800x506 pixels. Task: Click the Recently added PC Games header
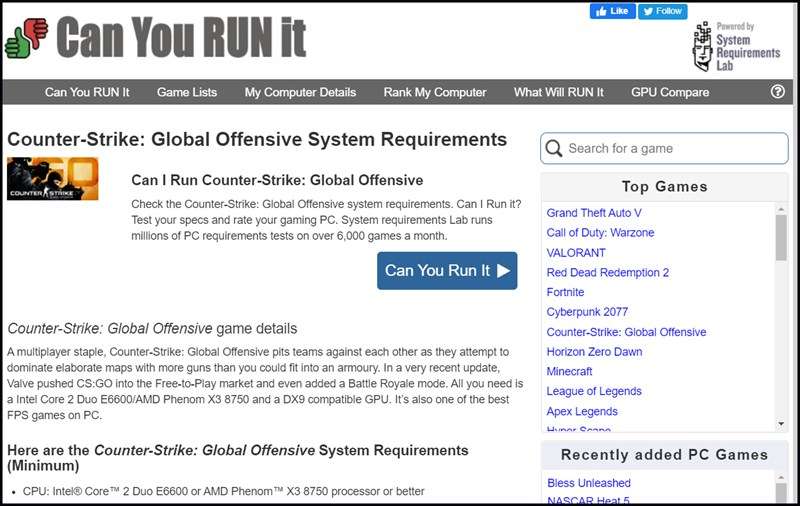coord(664,455)
